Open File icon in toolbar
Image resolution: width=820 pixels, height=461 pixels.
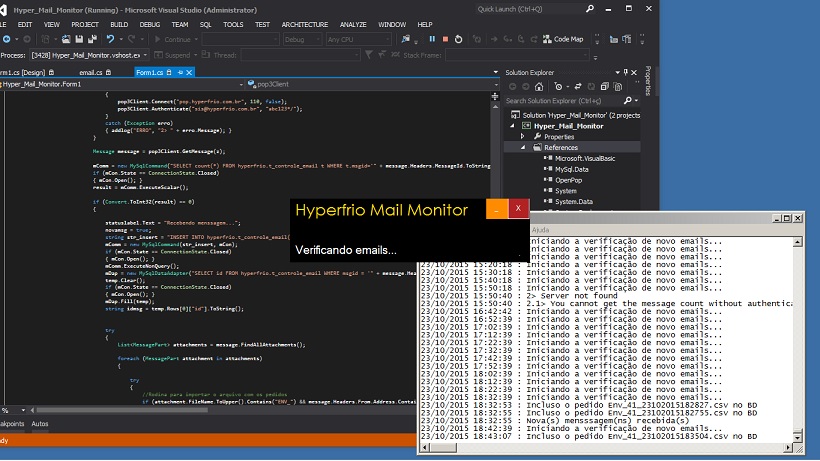tap(66, 39)
